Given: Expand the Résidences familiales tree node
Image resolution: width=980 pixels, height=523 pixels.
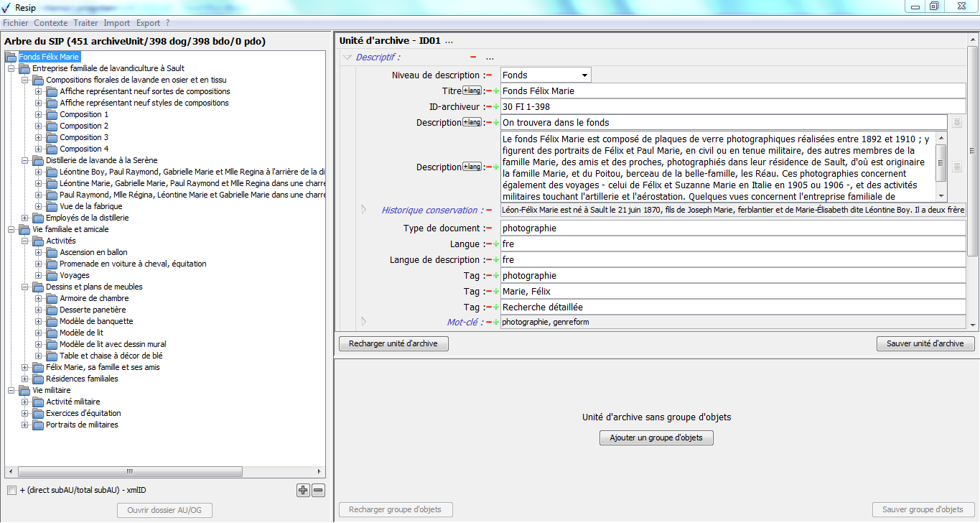Looking at the screenshot, I should pos(25,379).
